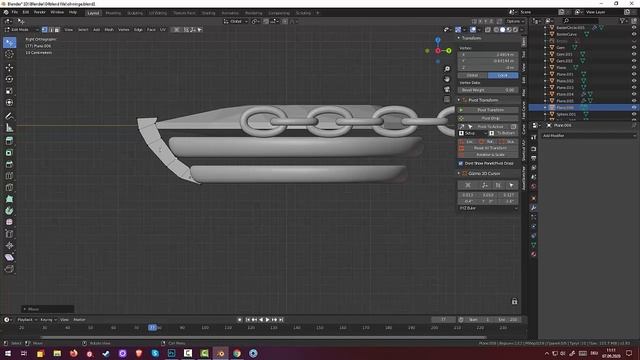Screen dimensions: 640x360
Task: Click the pan view hand icon
Action: pyautogui.click(x=447, y=79)
